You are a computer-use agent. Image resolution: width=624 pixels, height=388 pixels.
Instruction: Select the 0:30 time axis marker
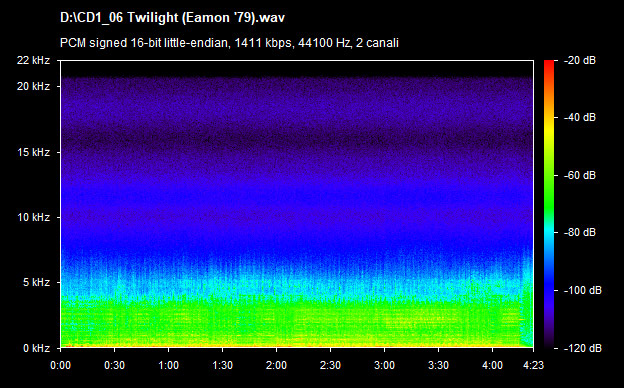pos(115,365)
